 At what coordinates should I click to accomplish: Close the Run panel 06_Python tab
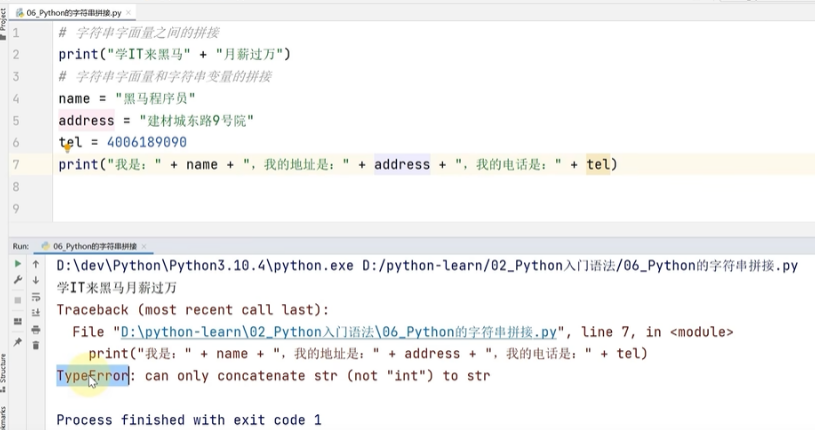pyautogui.click(x=144, y=246)
